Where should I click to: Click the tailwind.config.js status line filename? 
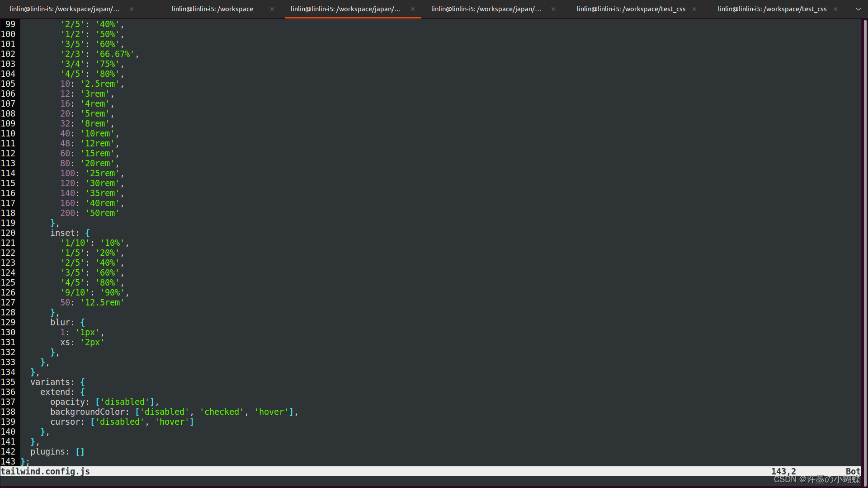click(x=45, y=472)
